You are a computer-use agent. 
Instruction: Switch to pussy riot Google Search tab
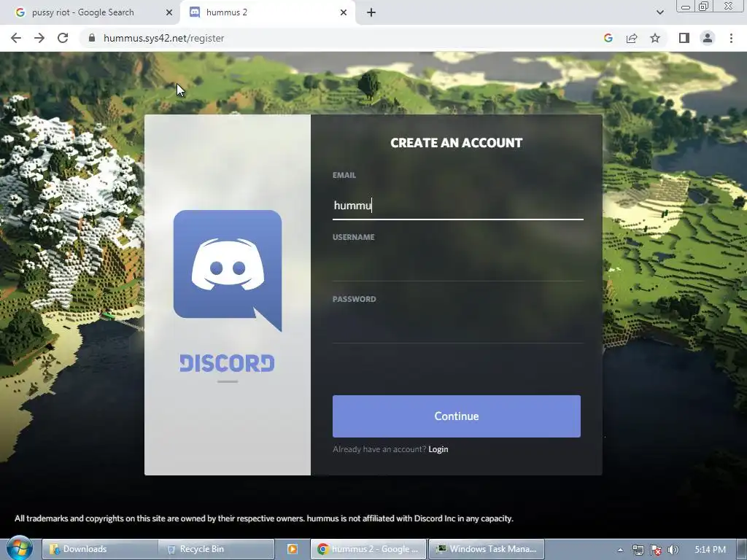point(90,12)
